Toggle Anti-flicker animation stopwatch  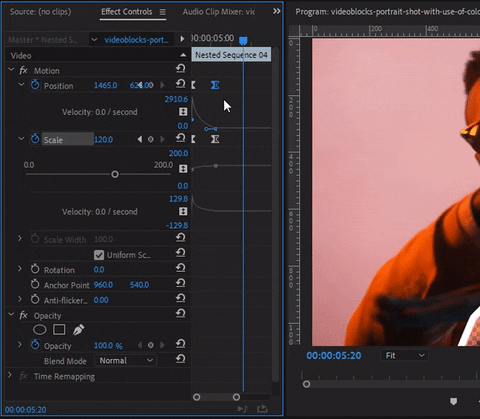[x=35, y=299]
